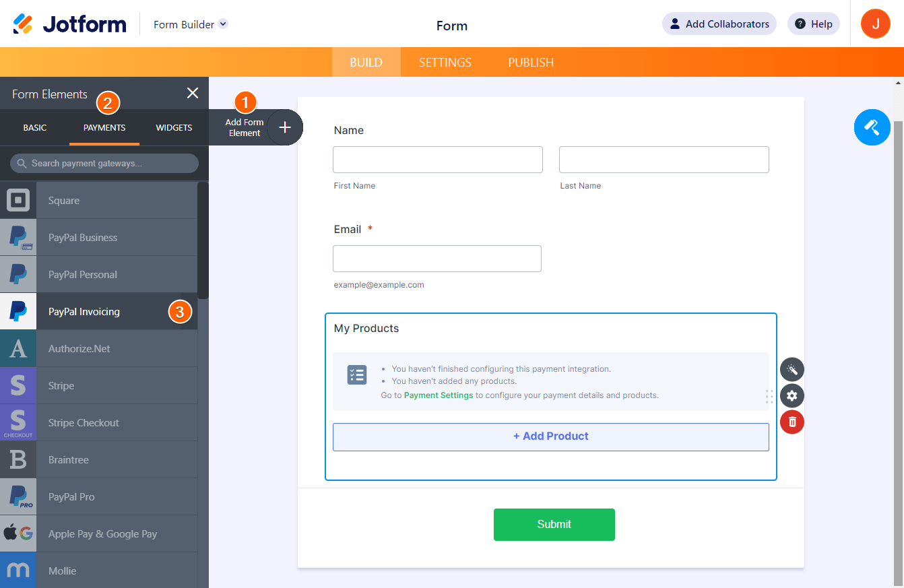The image size is (904, 588).
Task: Select the PayPal Pro label
Action: [x=71, y=497]
